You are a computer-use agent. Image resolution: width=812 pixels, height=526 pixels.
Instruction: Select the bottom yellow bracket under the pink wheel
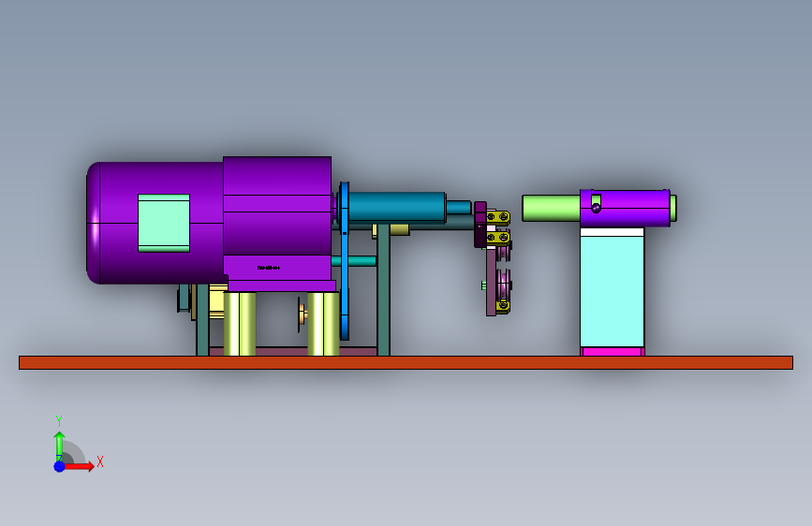coord(503,306)
